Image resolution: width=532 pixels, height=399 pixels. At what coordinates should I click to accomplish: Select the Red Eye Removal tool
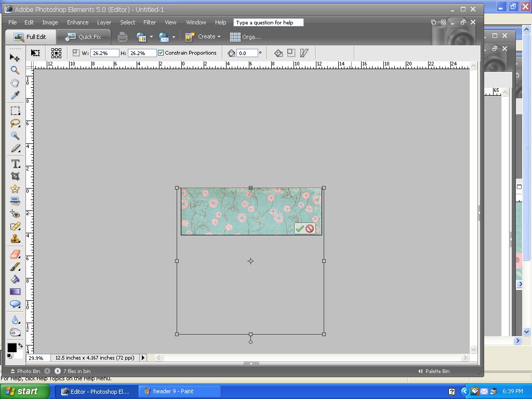point(15,214)
